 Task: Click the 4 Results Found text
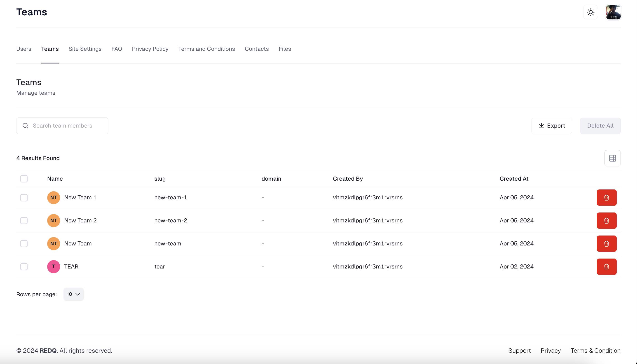click(38, 158)
